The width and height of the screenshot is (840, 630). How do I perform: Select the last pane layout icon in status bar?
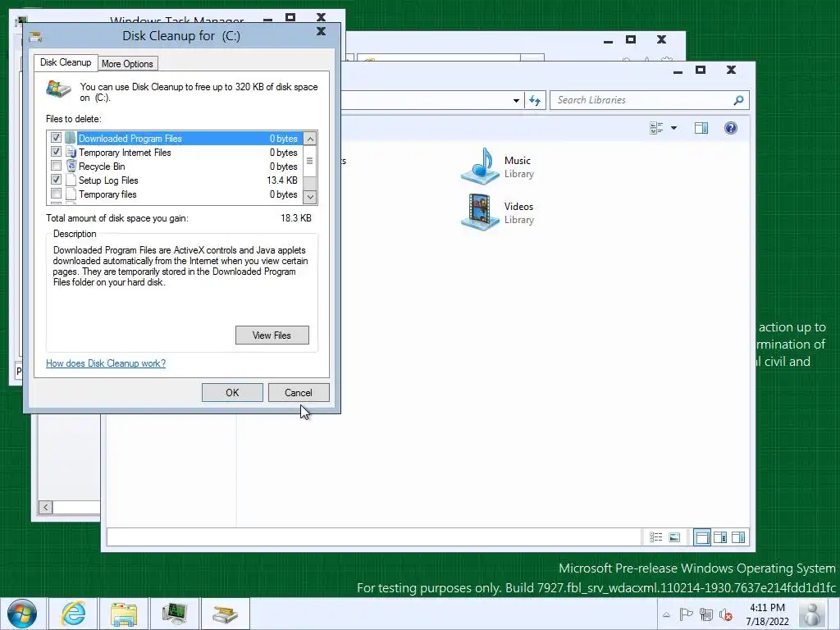tap(738, 537)
